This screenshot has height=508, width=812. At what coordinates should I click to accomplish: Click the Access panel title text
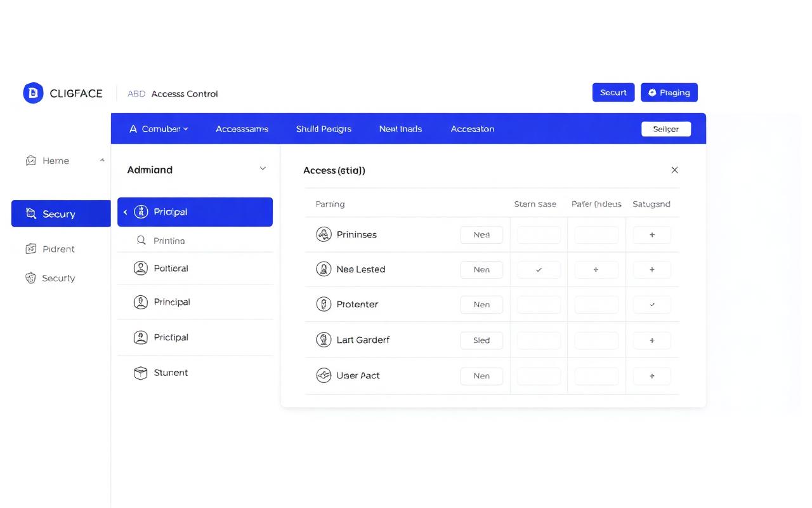[x=334, y=170]
